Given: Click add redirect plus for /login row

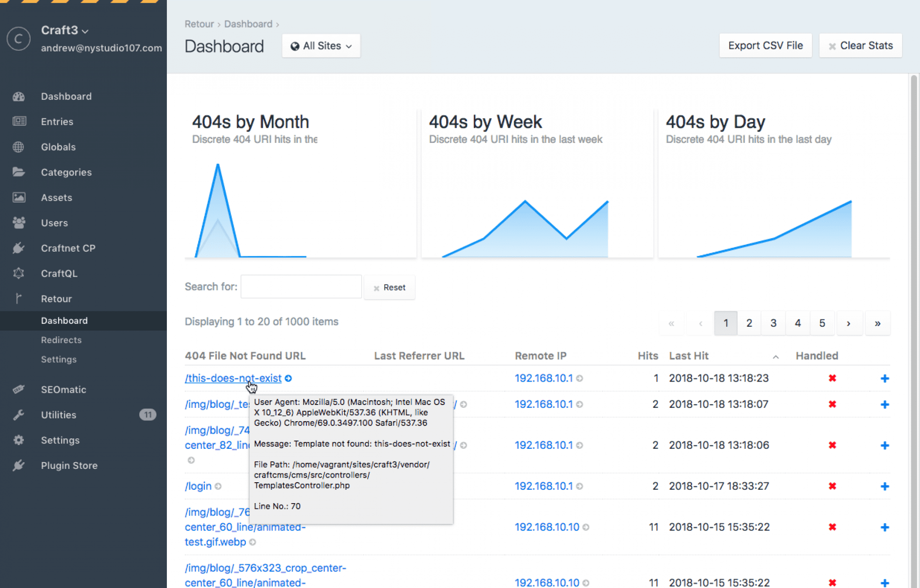Looking at the screenshot, I should [x=884, y=486].
